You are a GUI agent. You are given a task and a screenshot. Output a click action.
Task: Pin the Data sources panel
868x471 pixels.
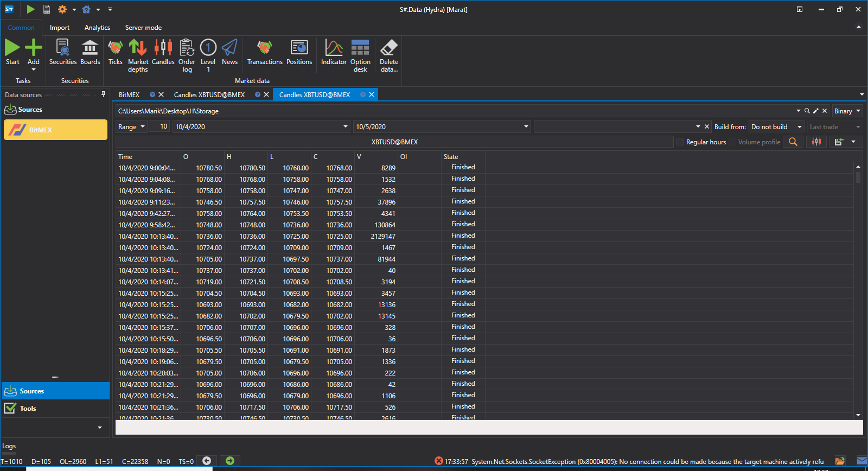point(103,94)
